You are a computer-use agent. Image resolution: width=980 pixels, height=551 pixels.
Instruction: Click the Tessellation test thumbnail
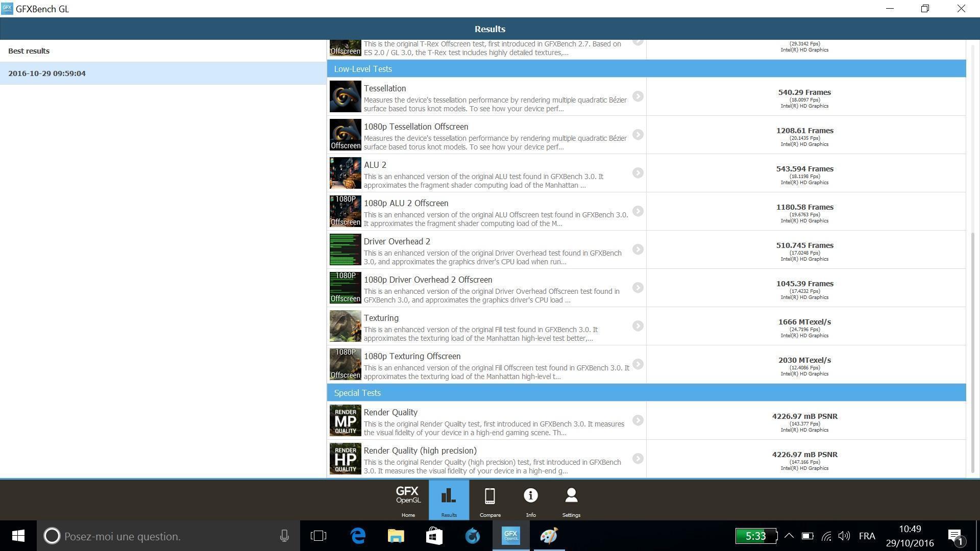(x=345, y=96)
